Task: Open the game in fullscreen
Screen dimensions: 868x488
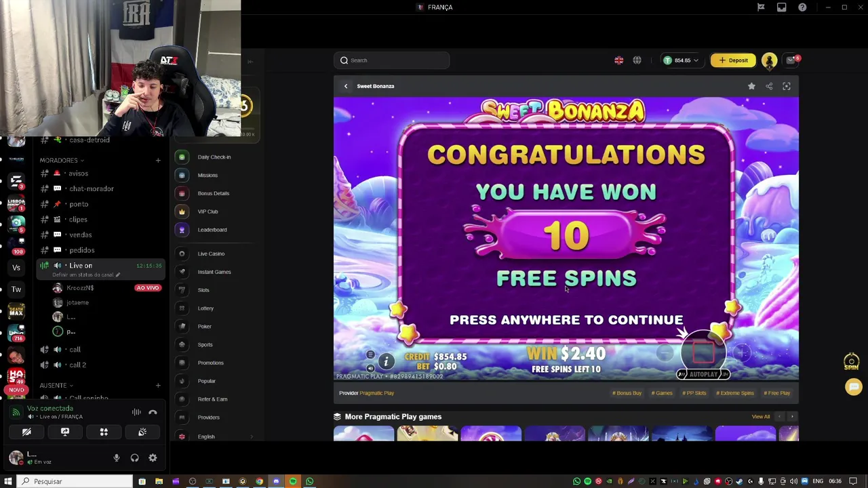Action: click(787, 86)
